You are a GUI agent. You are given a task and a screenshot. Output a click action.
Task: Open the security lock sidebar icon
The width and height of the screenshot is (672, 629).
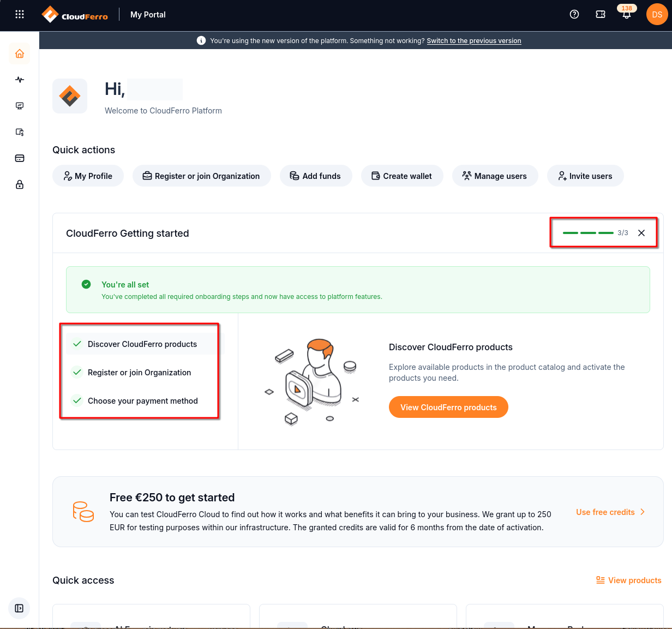20,184
